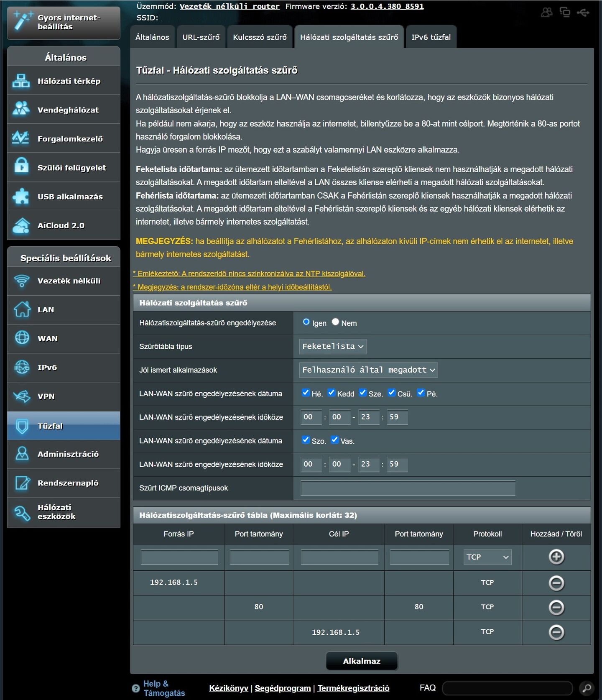The image size is (602, 700).
Task: Open the Jól ismert alkalmazások dropdown
Action: point(369,370)
